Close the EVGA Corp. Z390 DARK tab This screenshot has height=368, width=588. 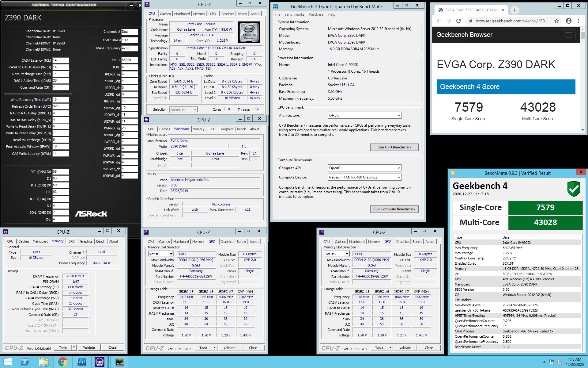(x=503, y=10)
